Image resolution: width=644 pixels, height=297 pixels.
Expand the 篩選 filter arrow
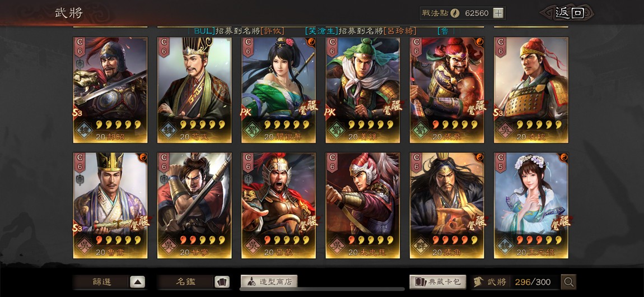[138, 282]
